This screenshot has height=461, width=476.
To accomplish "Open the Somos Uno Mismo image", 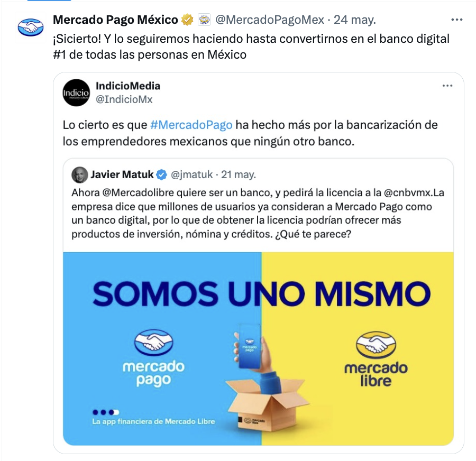I will pos(258,349).
